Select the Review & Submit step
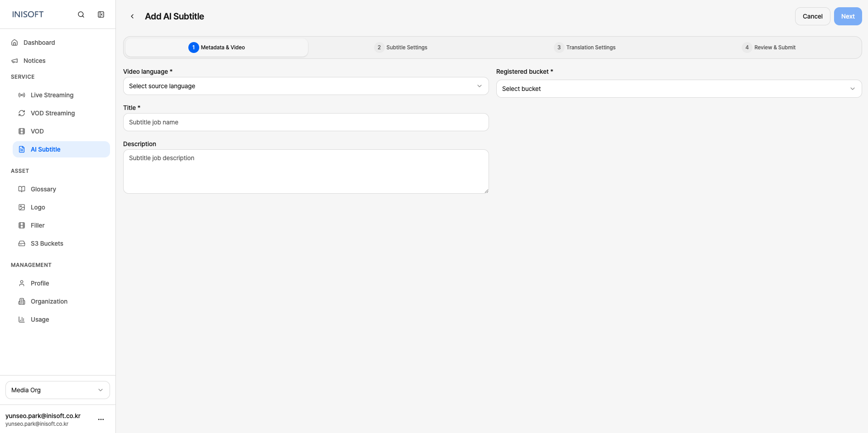 pyautogui.click(x=769, y=48)
